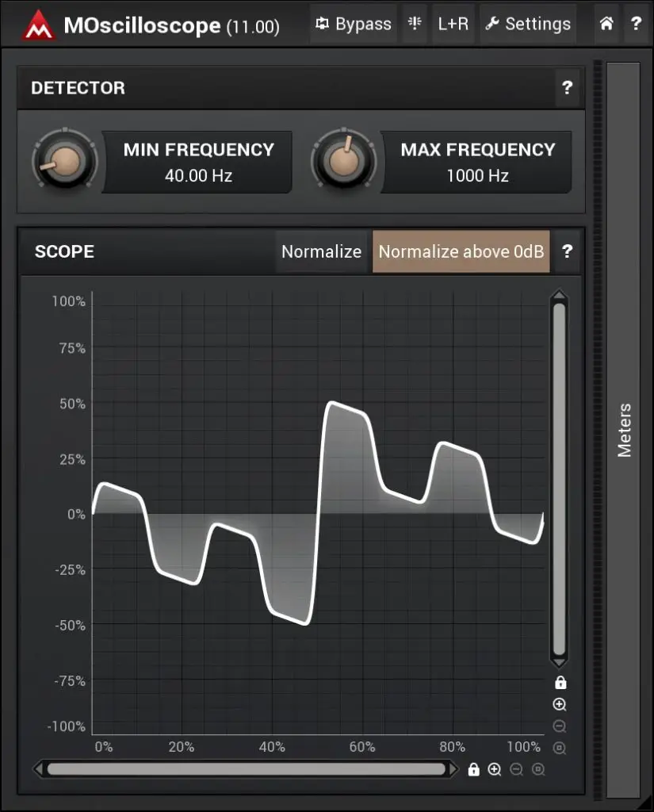Toggle the Bypass button
The image size is (654, 812).
tap(353, 24)
